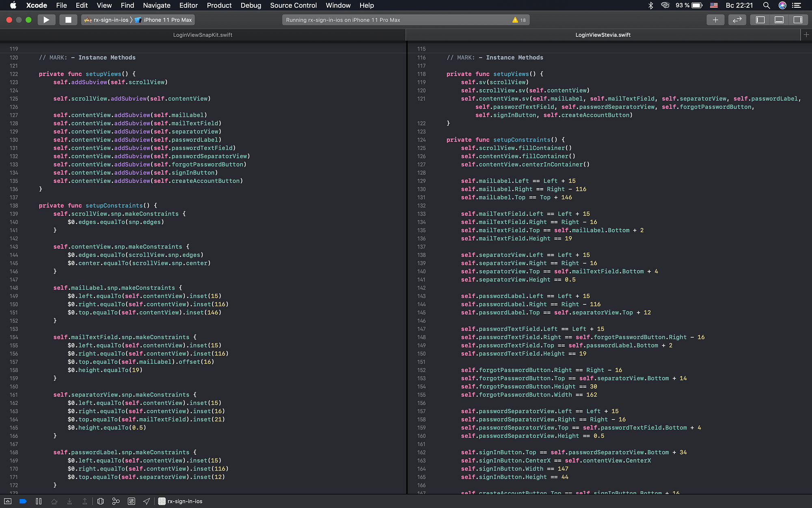Open Debug View Hierarchy
Screen dimensions: 812x508
[x=100, y=501]
